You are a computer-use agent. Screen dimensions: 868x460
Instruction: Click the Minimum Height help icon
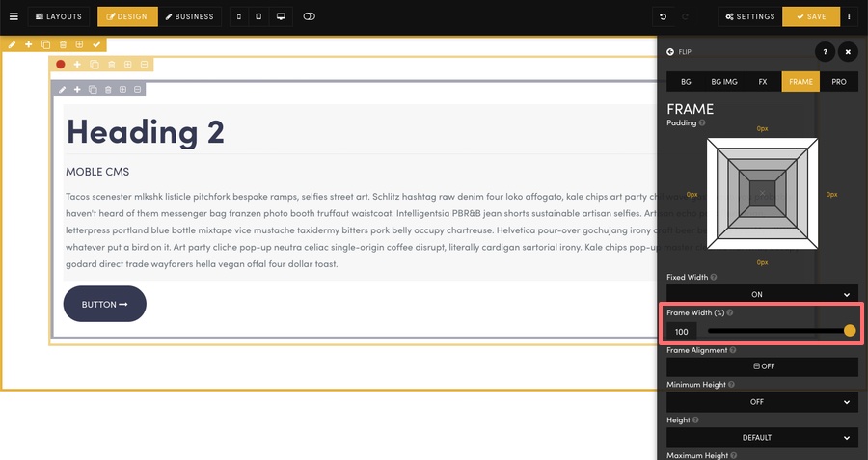(731, 384)
